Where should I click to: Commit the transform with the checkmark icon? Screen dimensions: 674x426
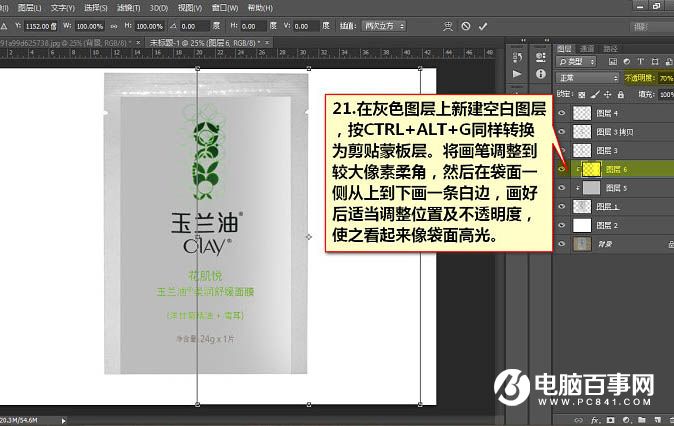(x=483, y=26)
